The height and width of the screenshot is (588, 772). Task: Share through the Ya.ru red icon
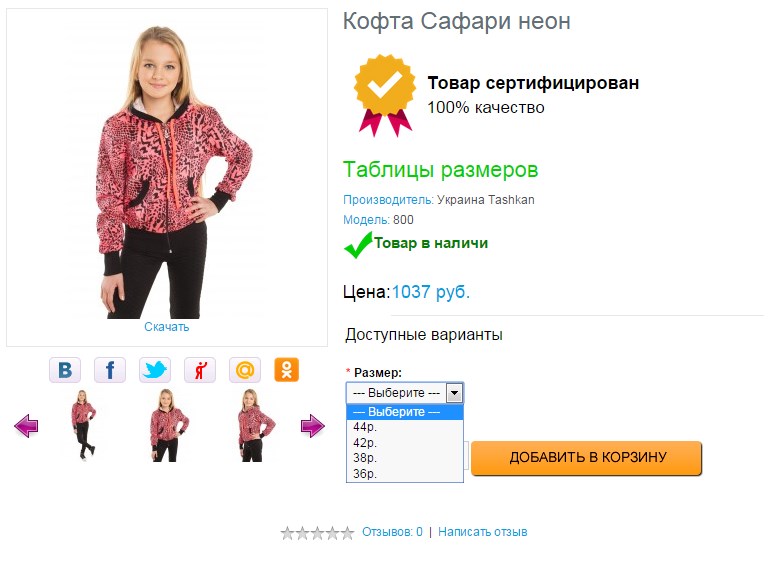(200, 370)
